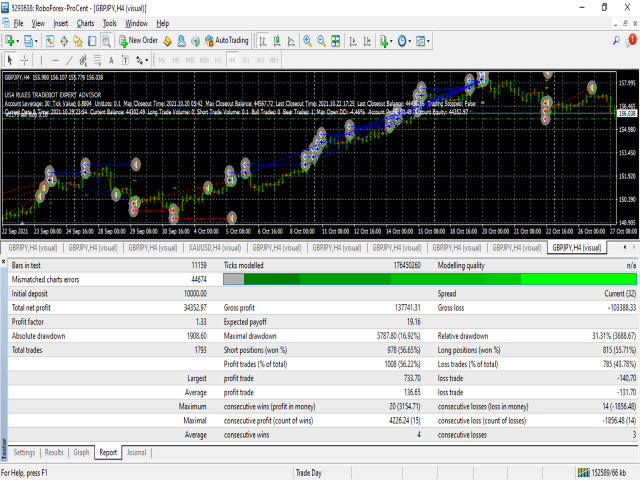The width and height of the screenshot is (640, 480).
Task: Switch timeframe to H4
Action: tap(232, 60)
